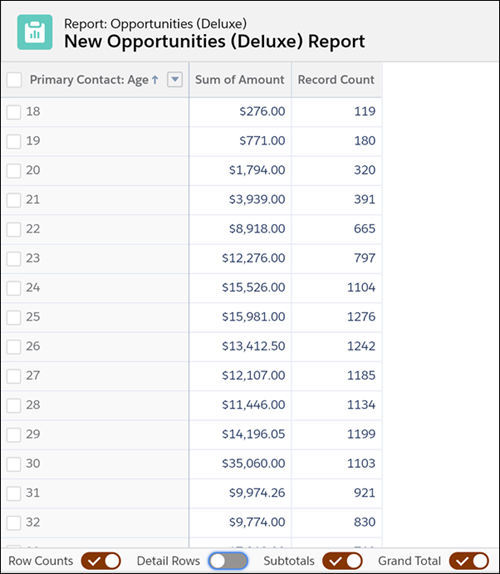Tick the checkbox for age 22
500x574 pixels.
click(14, 229)
